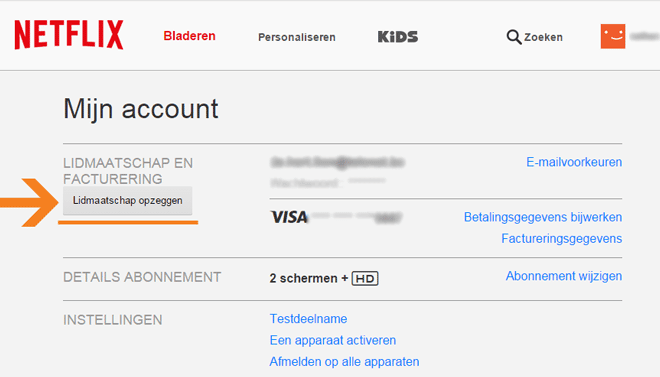This screenshot has height=377, width=660.
Task: Open Factureringsgegevens link
Action: pyautogui.click(x=562, y=239)
